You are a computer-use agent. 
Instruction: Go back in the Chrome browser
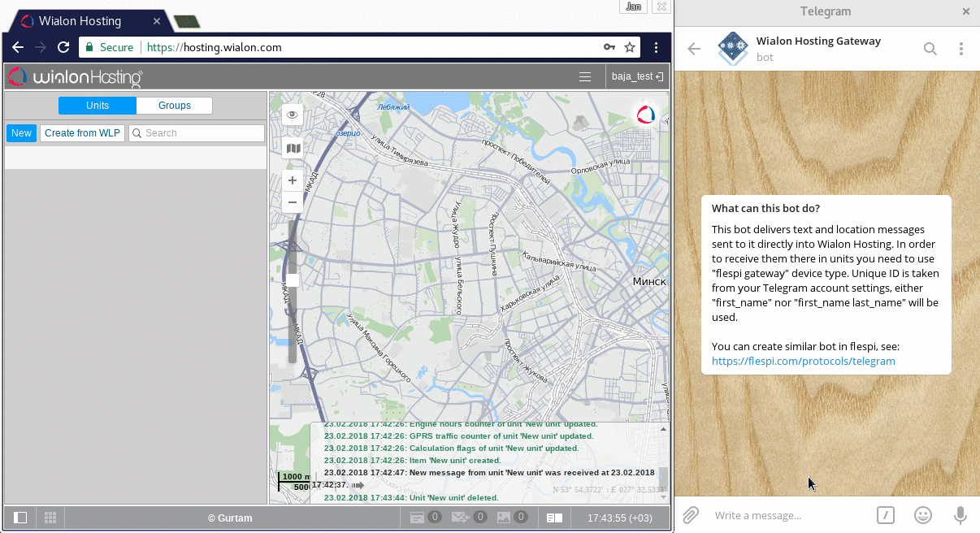[x=18, y=47]
